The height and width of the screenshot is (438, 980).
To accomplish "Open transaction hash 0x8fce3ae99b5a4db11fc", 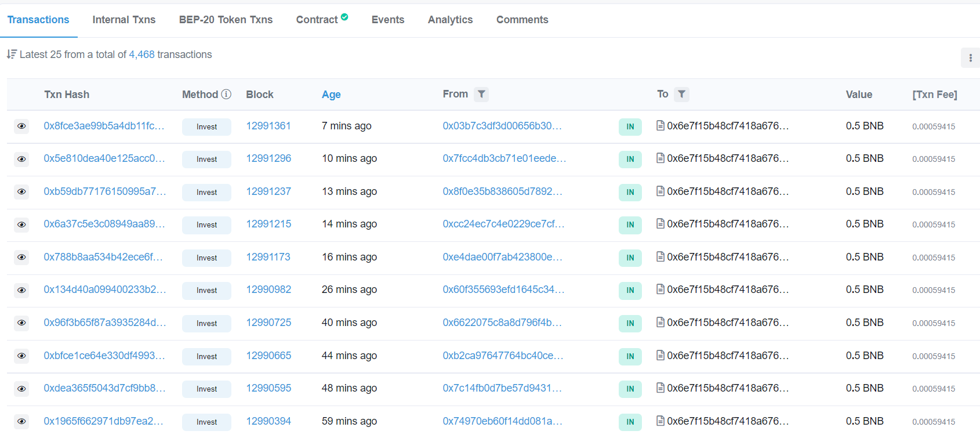I will (x=104, y=126).
